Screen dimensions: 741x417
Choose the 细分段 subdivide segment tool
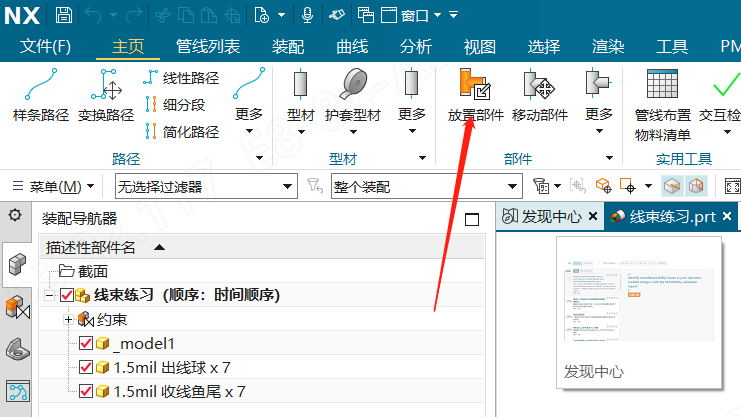[175, 104]
